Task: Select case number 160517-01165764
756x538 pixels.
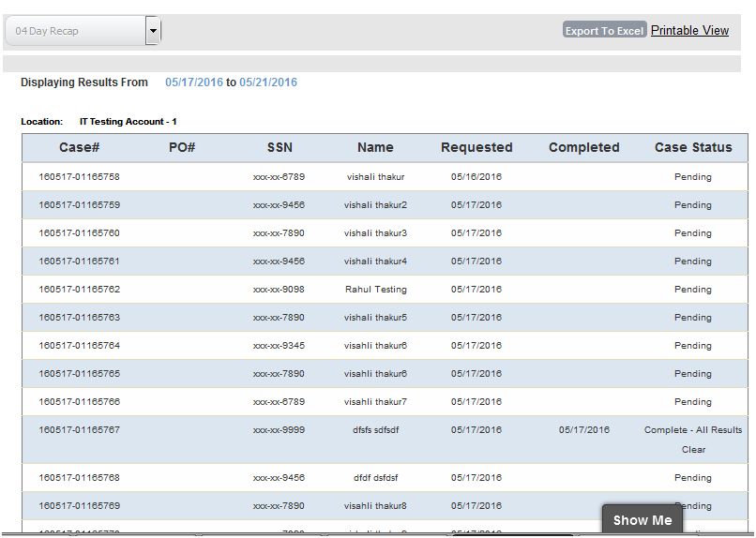Action: click(x=79, y=345)
